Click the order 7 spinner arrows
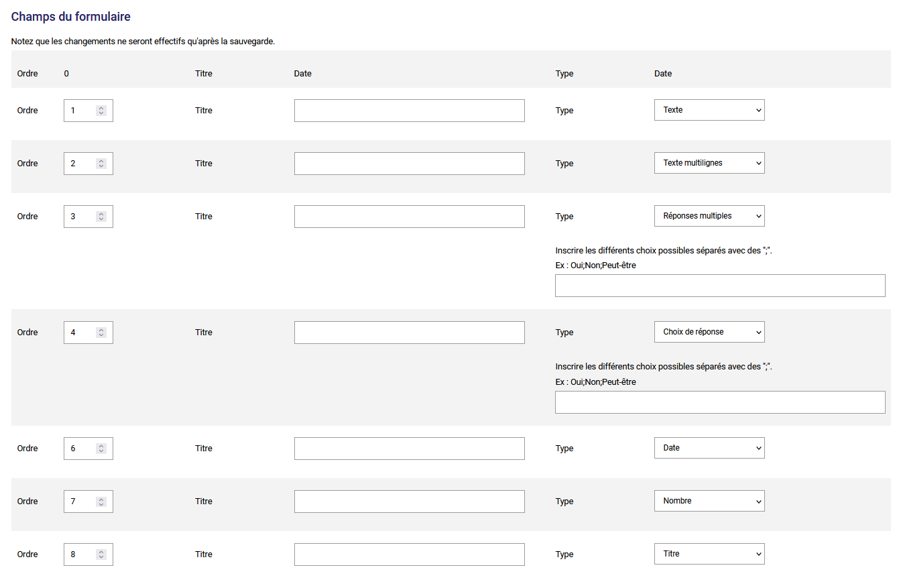897x588 pixels. coord(101,502)
